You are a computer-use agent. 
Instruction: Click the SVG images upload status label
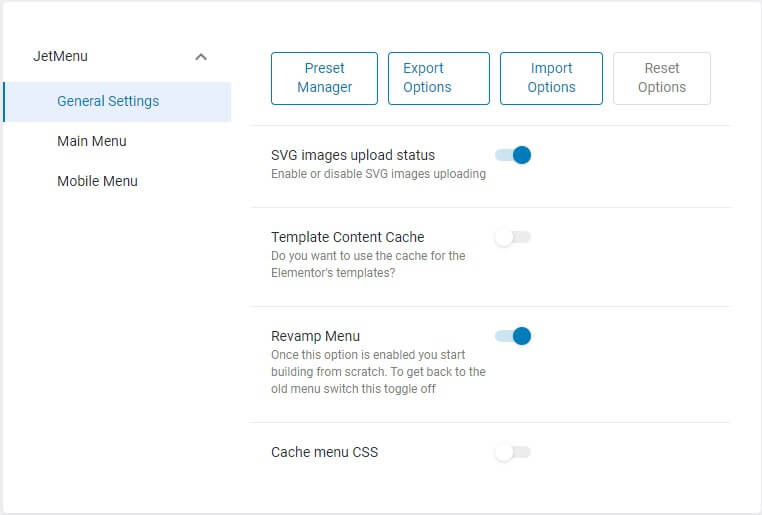click(353, 155)
